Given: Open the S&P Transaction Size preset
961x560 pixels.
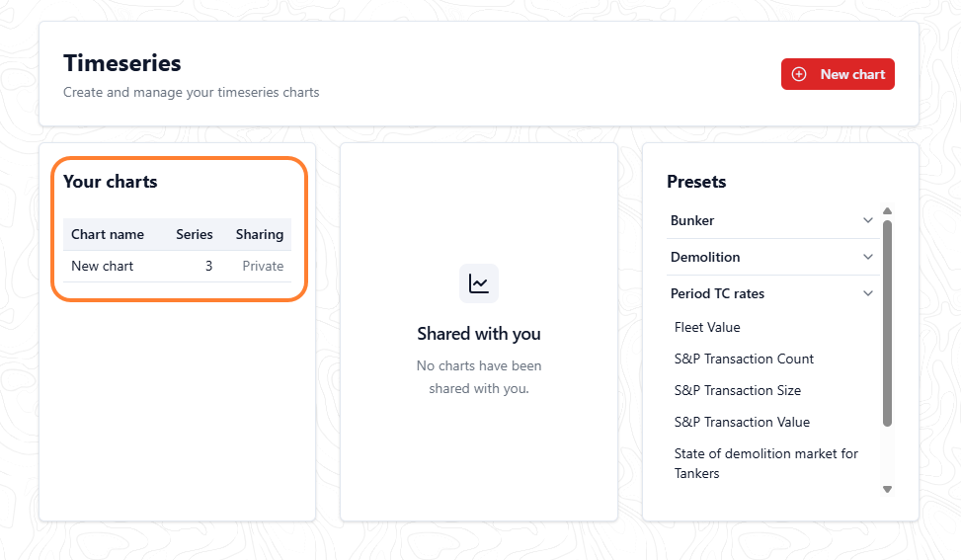Looking at the screenshot, I should tap(738, 390).
